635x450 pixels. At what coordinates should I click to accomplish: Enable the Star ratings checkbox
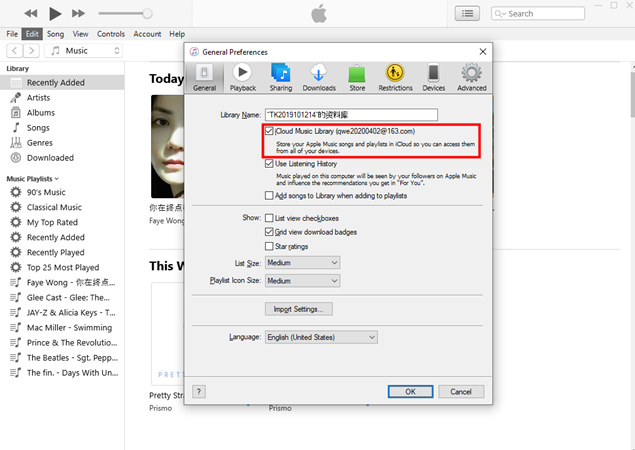tap(269, 246)
